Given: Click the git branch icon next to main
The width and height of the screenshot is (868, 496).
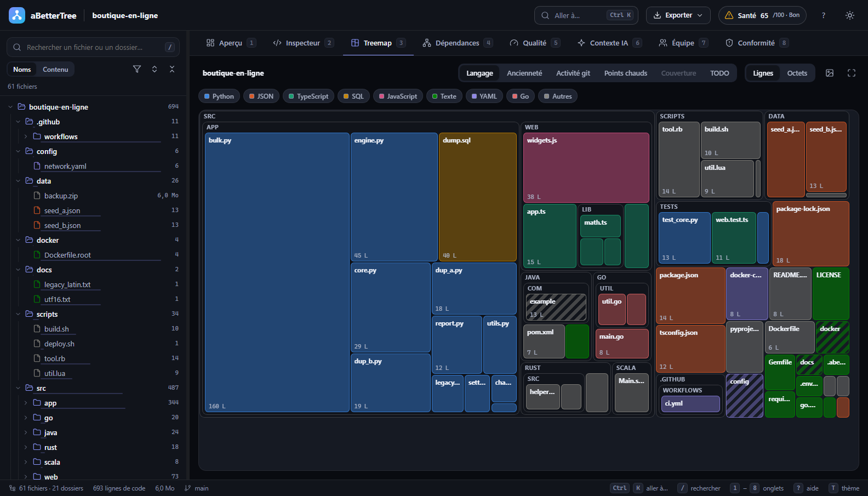Looking at the screenshot, I should (x=188, y=488).
